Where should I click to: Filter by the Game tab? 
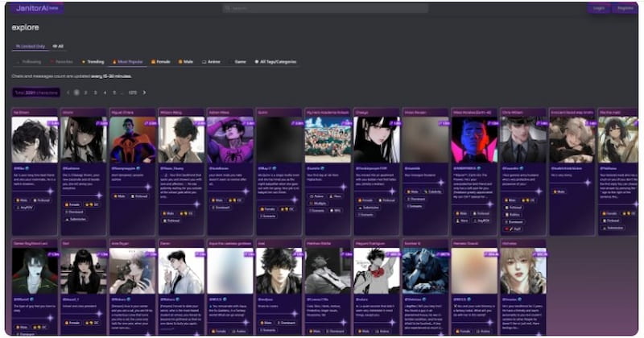(238, 62)
